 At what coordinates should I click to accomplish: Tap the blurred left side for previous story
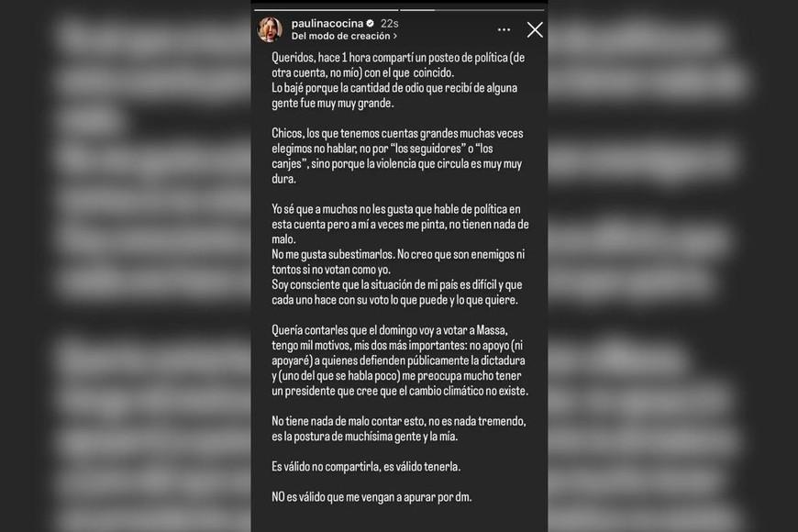tap(125, 266)
